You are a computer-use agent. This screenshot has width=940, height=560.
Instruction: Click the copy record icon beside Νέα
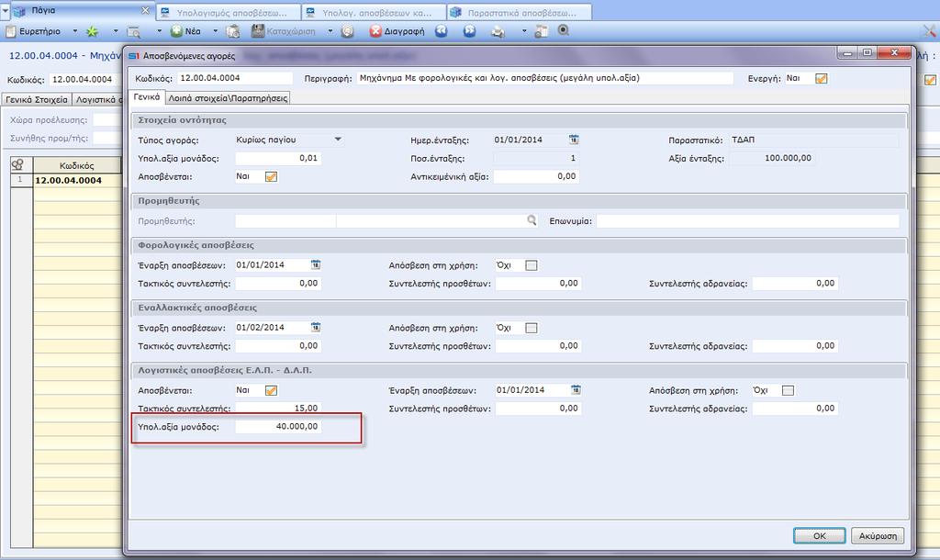click(233, 31)
